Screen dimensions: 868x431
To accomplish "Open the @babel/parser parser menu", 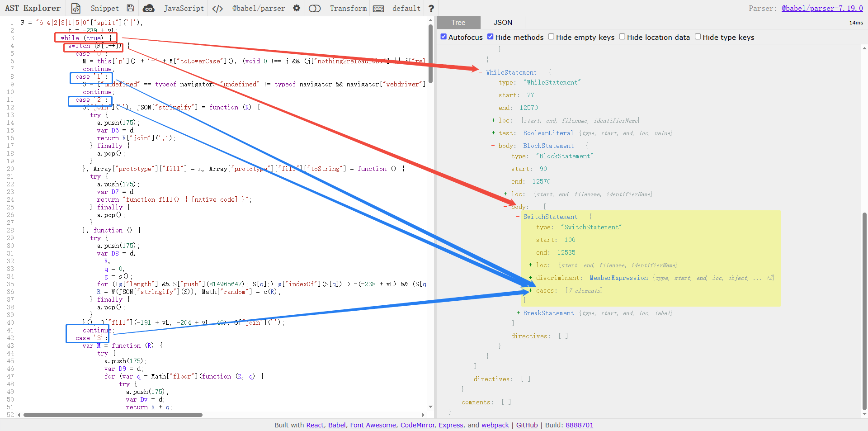I will click(x=259, y=8).
